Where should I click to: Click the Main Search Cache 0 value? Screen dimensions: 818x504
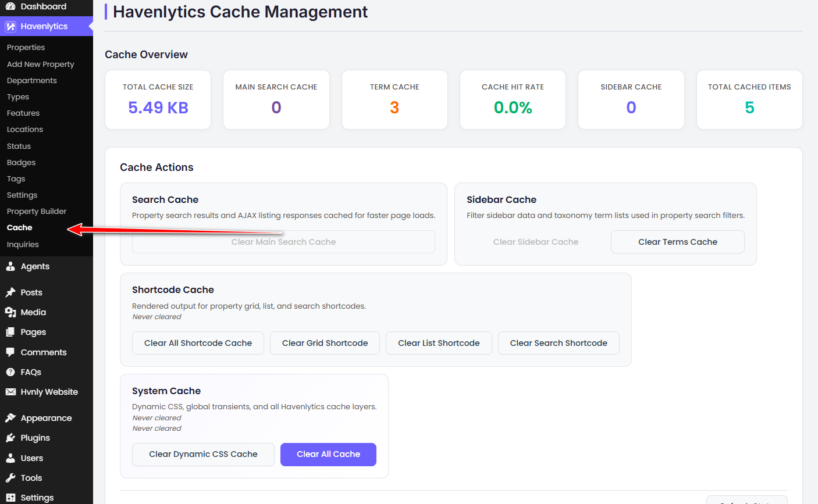click(276, 108)
